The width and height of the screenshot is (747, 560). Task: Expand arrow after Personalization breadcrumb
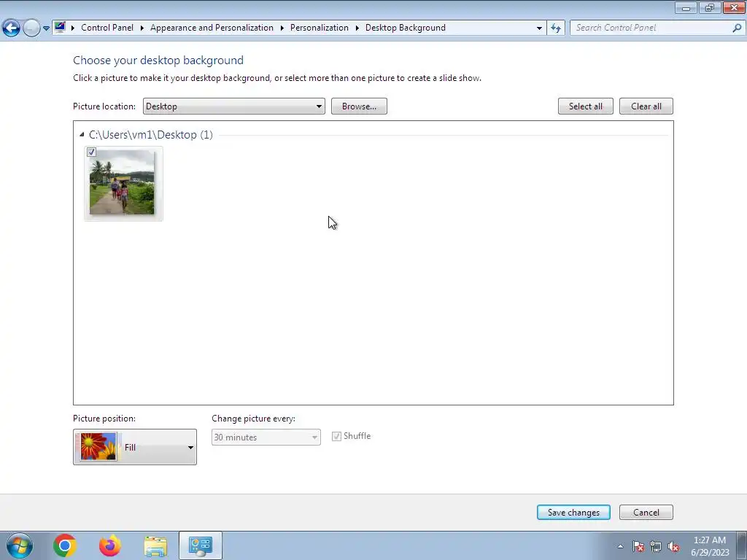[x=357, y=28]
